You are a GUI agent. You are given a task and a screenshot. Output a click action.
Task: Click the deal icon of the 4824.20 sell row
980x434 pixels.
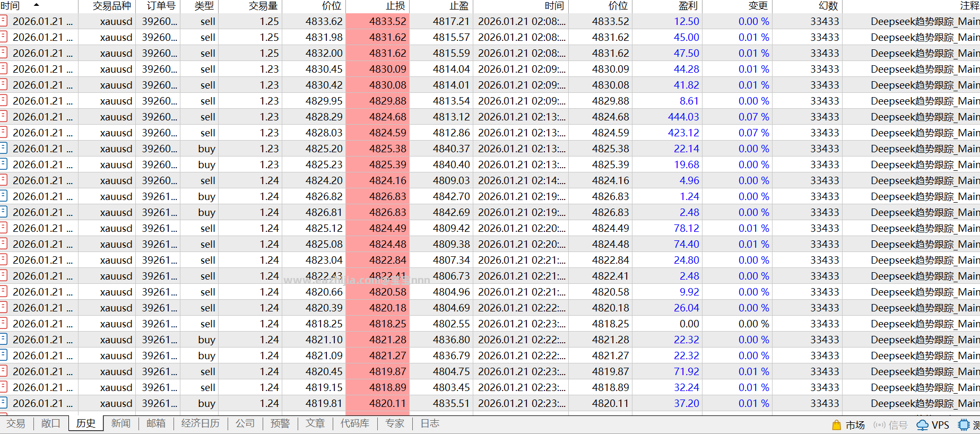(x=3, y=180)
